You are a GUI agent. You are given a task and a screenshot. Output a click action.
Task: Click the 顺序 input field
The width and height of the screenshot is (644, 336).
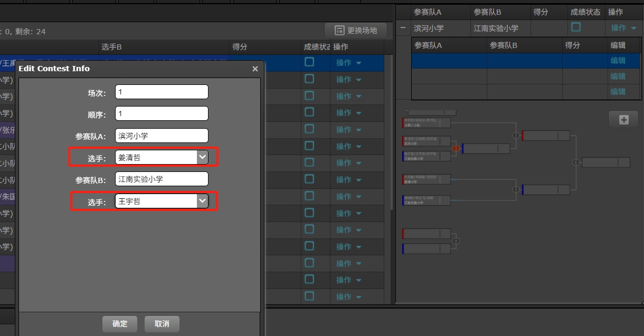coord(162,113)
